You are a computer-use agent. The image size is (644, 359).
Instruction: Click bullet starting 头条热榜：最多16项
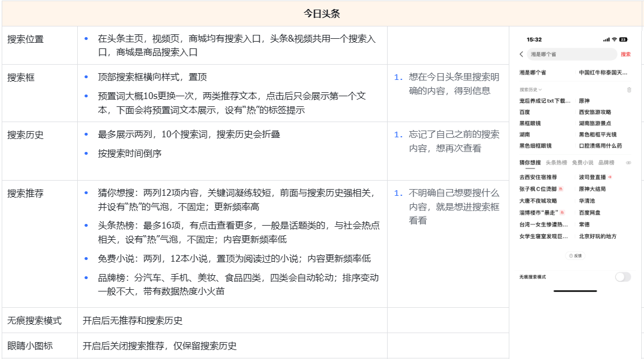[x=239, y=232]
